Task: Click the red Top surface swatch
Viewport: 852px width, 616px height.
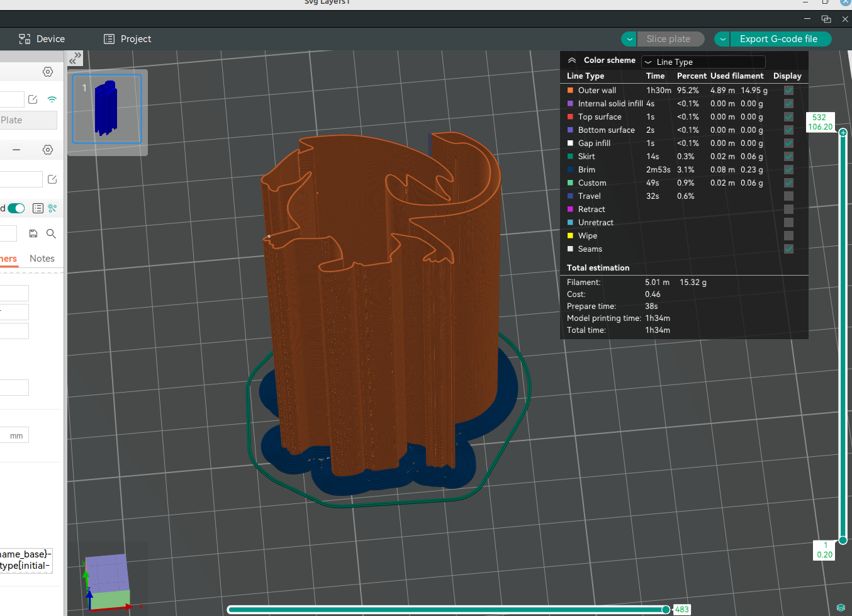Action: point(570,117)
